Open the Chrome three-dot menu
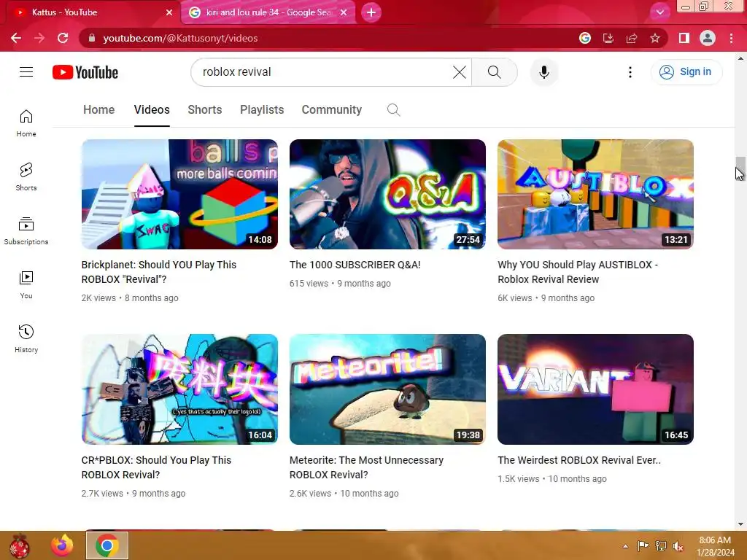The height and width of the screenshot is (560, 747). 731,38
